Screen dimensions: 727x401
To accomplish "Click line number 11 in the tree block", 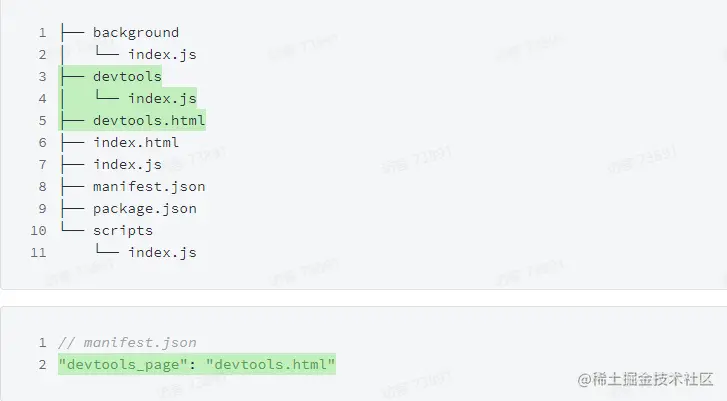I will (39, 252).
